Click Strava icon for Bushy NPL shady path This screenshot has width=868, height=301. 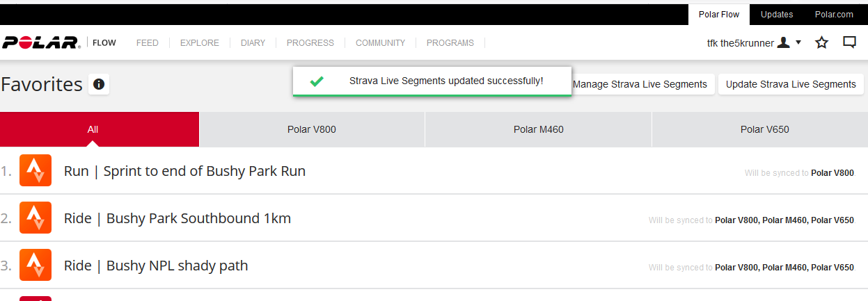tap(35, 266)
